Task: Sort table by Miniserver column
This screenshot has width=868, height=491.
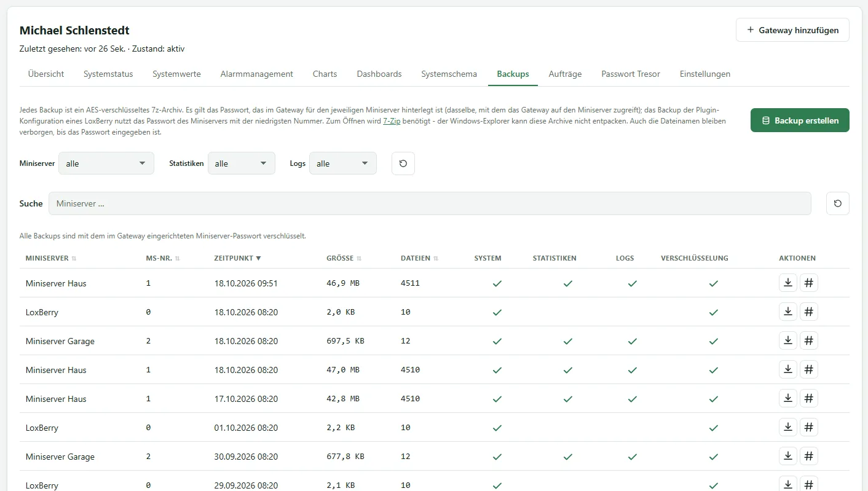Action: (x=51, y=258)
